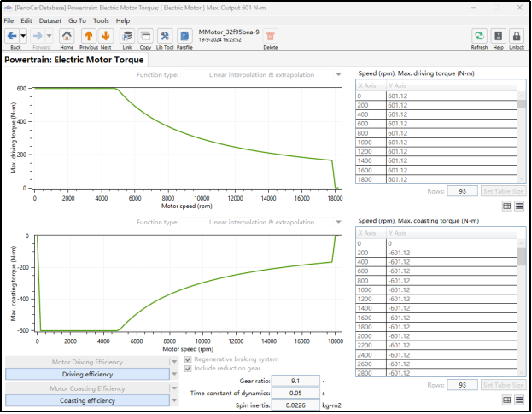Go to Home with the house icon

click(x=67, y=36)
